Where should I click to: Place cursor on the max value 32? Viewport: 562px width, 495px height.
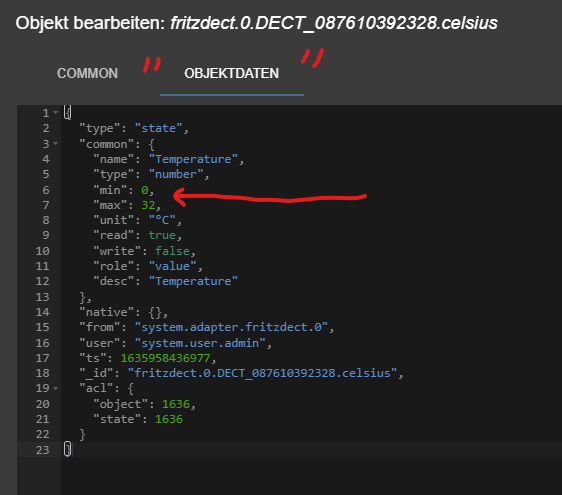click(148, 205)
